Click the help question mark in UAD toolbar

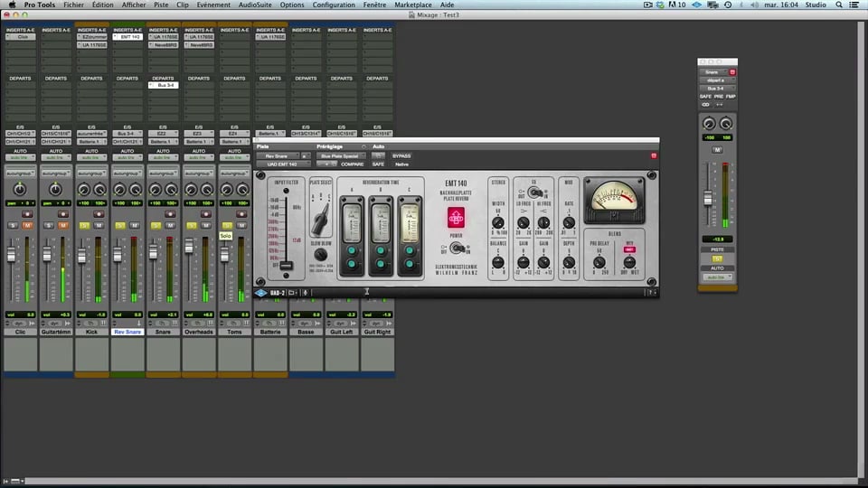click(x=651, y=293)
